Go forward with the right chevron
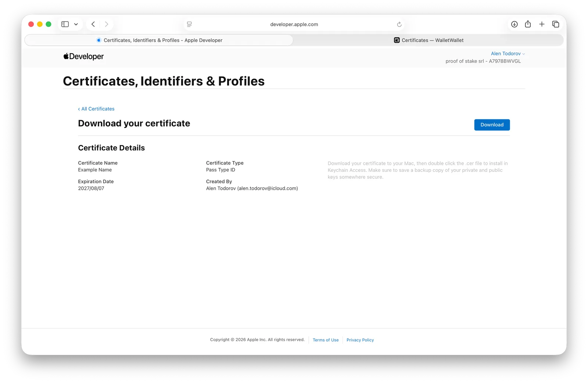Screen dimensions: 588x383 coord(107,24)
